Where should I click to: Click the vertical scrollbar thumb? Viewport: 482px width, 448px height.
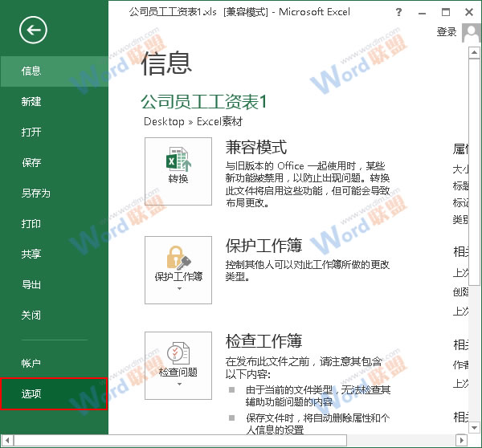[474, 172]
